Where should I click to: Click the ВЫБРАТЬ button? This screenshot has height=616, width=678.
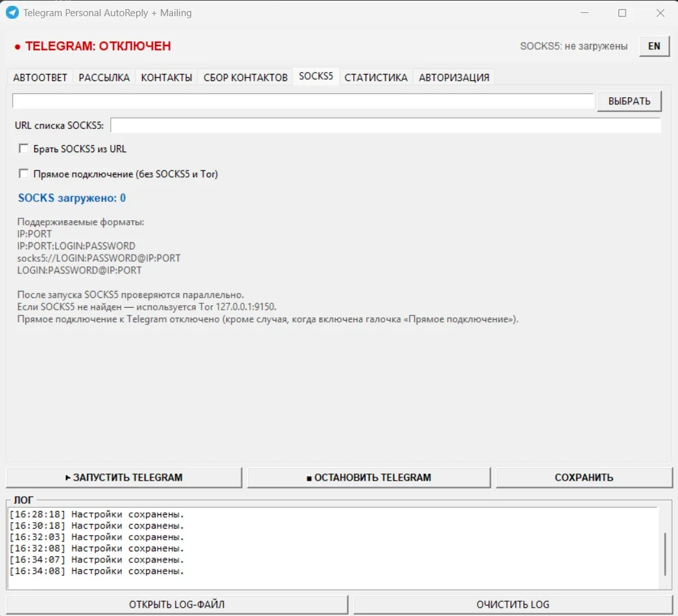pos(629,101)
